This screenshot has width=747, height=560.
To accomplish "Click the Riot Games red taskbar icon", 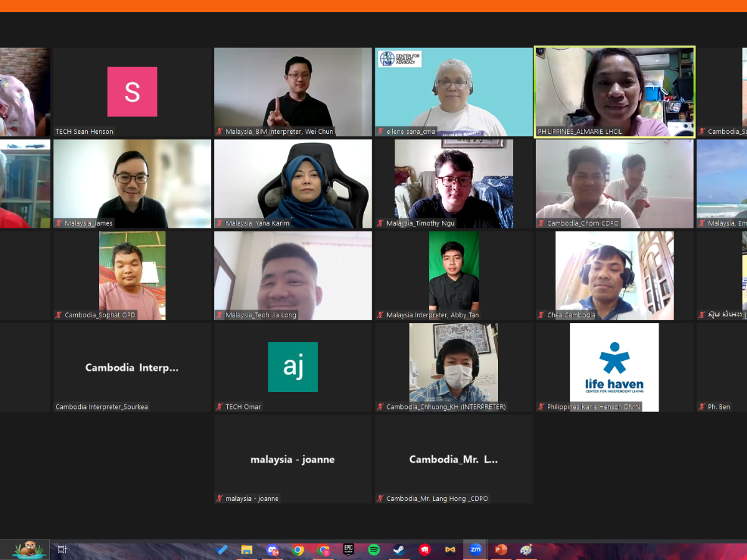I will [425, 550].
